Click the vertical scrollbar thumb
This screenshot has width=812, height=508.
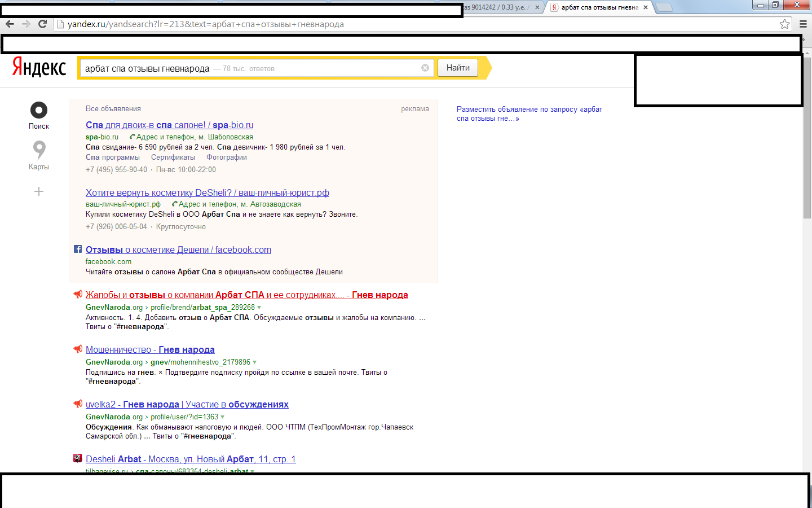pos(807,137)
